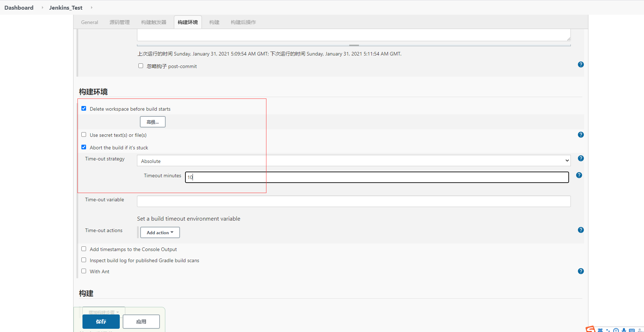Enable Use secret text(s) or file(s)
Viewport: 644px width, 332px height.
pos(84,135)
